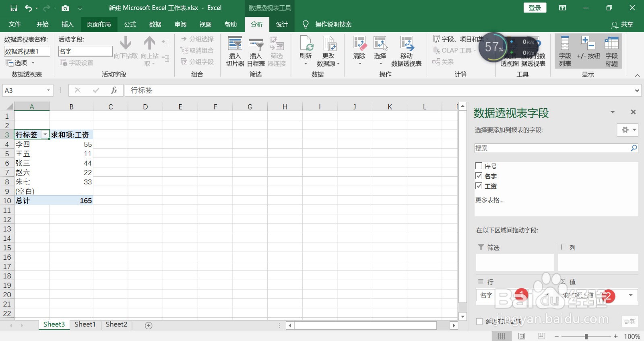The image size is (644, 341).
Task: Click the zoom slider handle
Action: click(586, 336)
